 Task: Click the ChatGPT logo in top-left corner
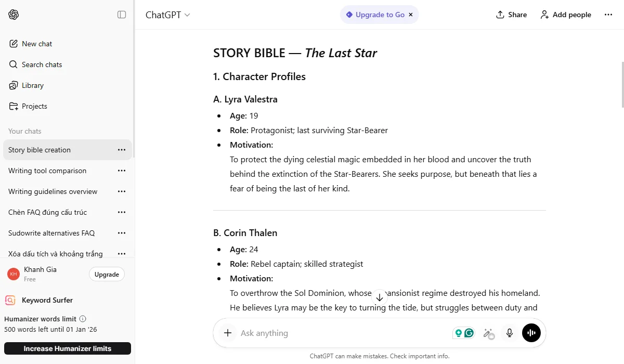12,15
